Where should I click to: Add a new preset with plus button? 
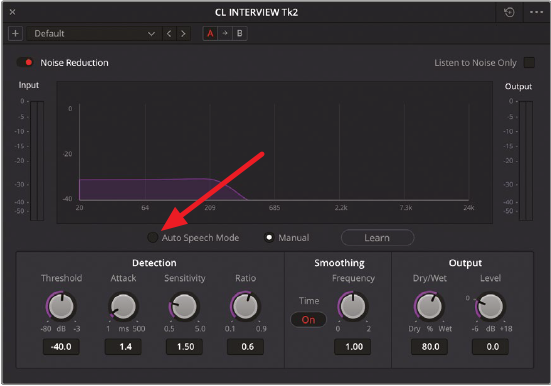[15, 34]
